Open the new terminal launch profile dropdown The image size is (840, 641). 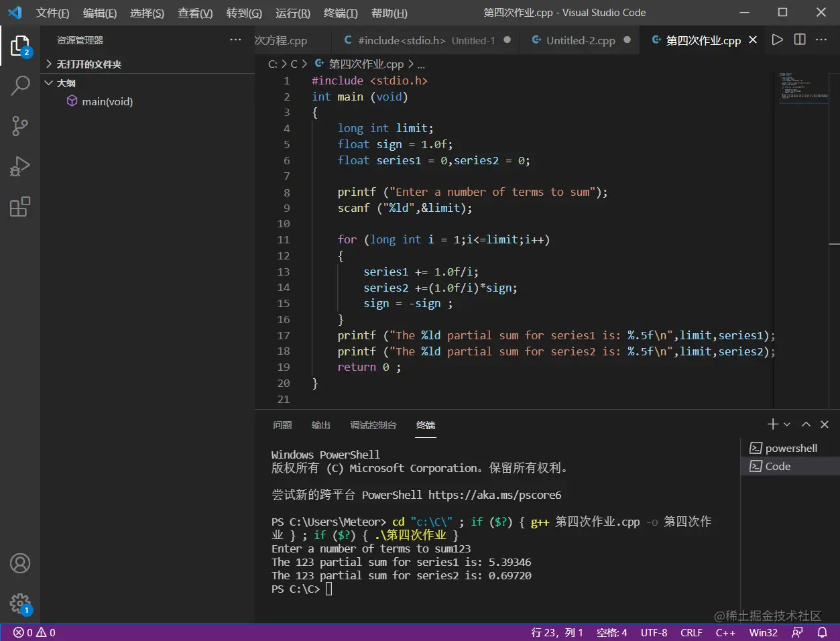tap(787, 424)
